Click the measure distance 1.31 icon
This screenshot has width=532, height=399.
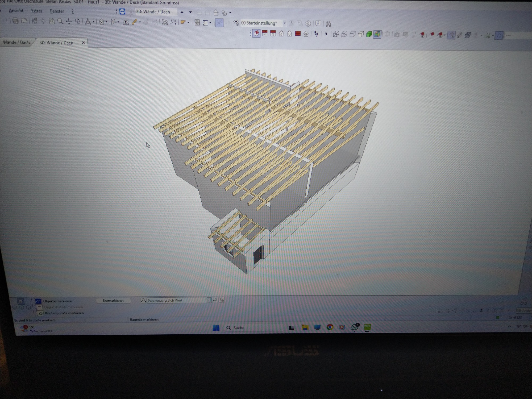[x=173, y=22]
